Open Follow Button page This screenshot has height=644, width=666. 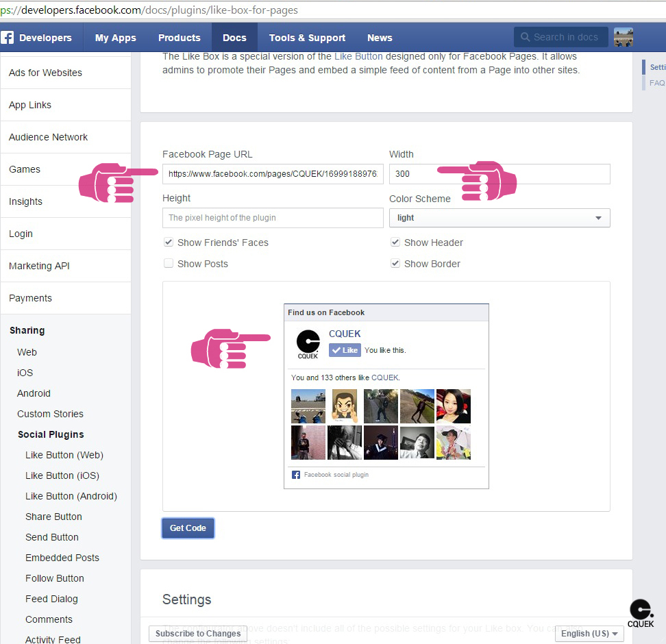54,578
